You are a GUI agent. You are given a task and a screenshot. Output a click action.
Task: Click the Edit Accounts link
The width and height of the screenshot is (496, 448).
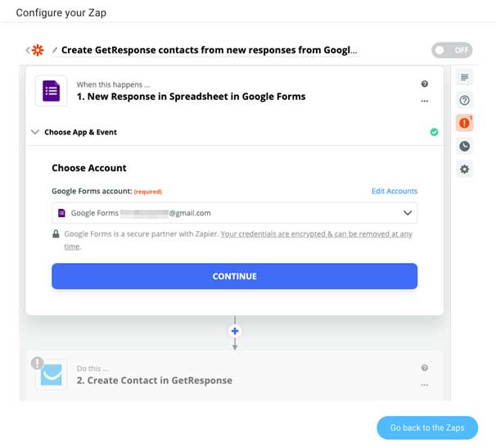click(395, 191)
